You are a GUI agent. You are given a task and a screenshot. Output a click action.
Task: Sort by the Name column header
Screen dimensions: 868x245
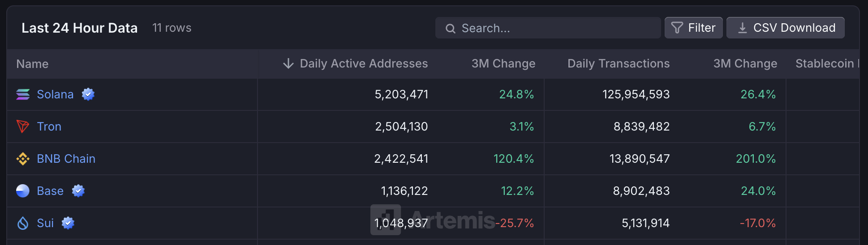pyautogui.click(x=32, y=64)
